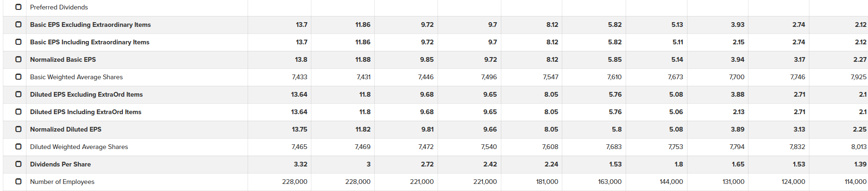Mark the Diluted Weighted Average Shares checkbox
Screen dimensions: 868x191
coord(18,147)
